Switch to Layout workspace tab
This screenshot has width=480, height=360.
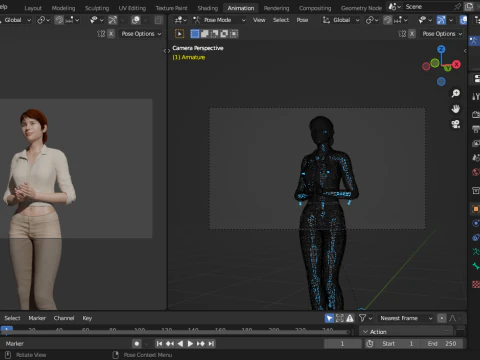[33, 8]
